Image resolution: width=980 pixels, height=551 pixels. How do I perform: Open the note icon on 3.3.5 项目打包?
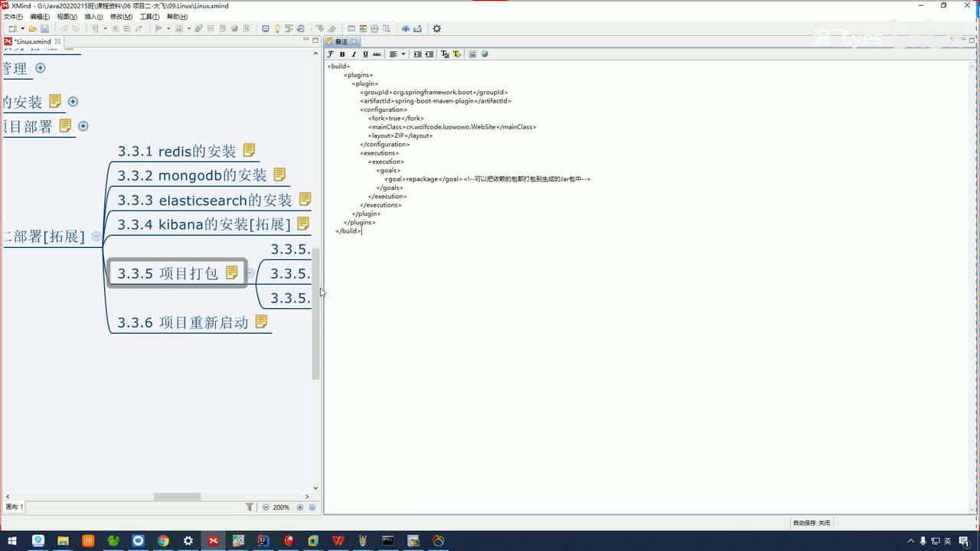coord(231,272)
